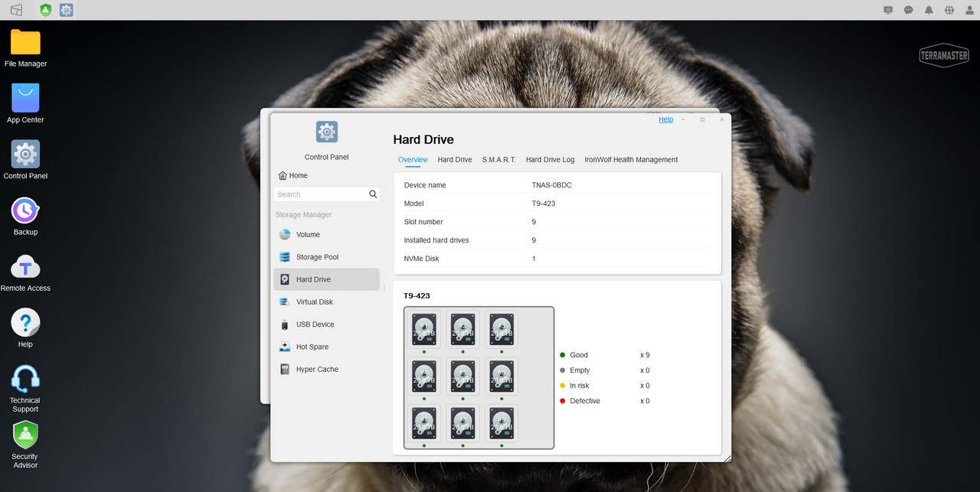Image resolution: width=980 pixels, height=492 pixels.
Task: Select the Control Panel taskbar icon
Action: click(x=67, y=10)
